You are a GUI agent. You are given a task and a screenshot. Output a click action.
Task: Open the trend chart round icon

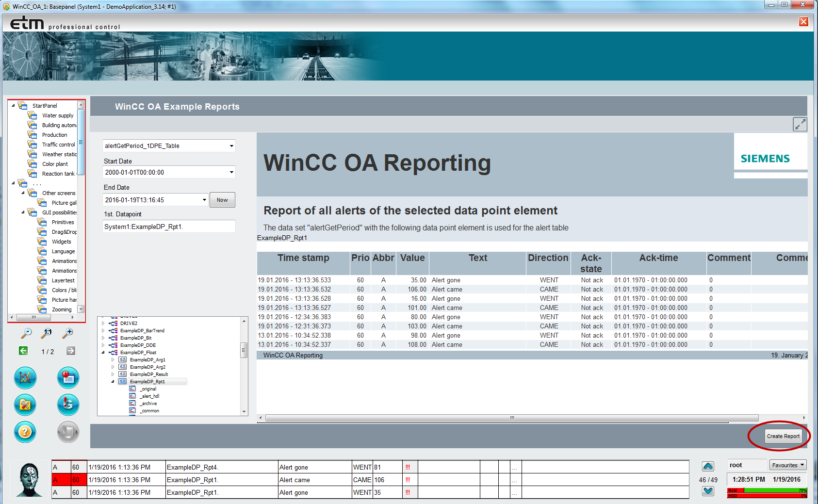pos(25,377)
